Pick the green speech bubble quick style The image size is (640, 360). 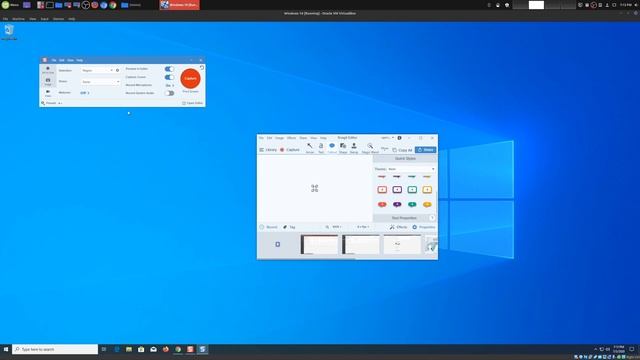[x=412, y=204]
